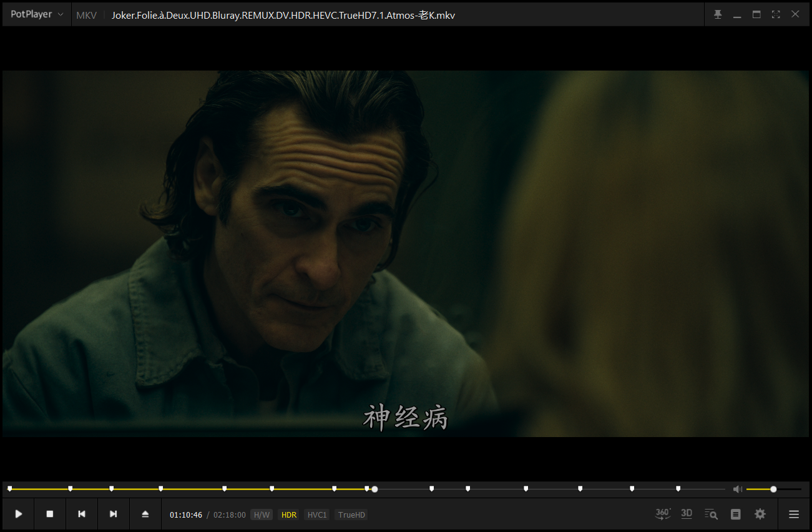Open the chapter and bookmark search icon

(x=711, y=514)
